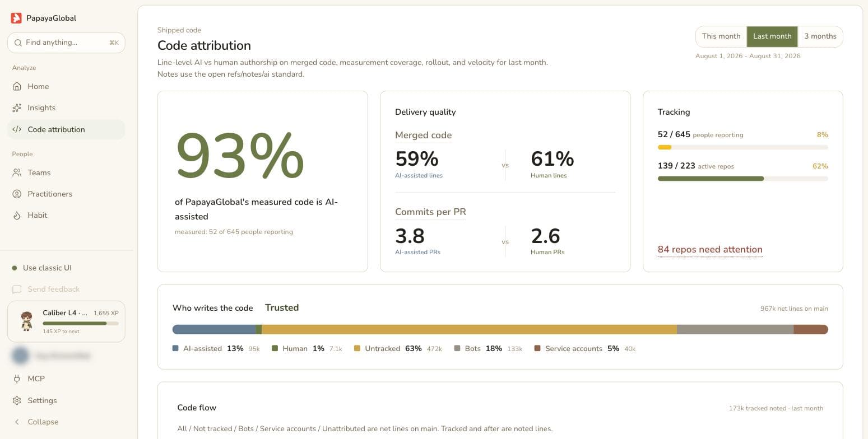Click the Habit flame icon
Image resolution: width=868 pixels, height=439 pixels.
(17, 215)
